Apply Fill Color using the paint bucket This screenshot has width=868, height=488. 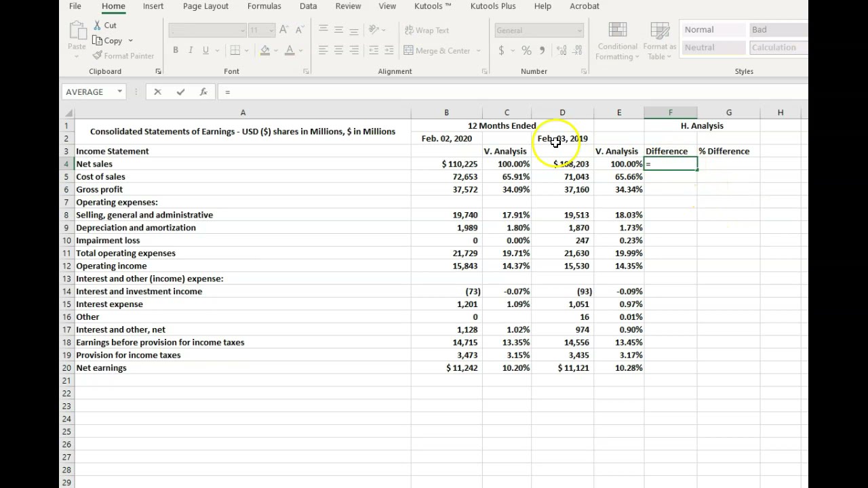click(265, 50)
